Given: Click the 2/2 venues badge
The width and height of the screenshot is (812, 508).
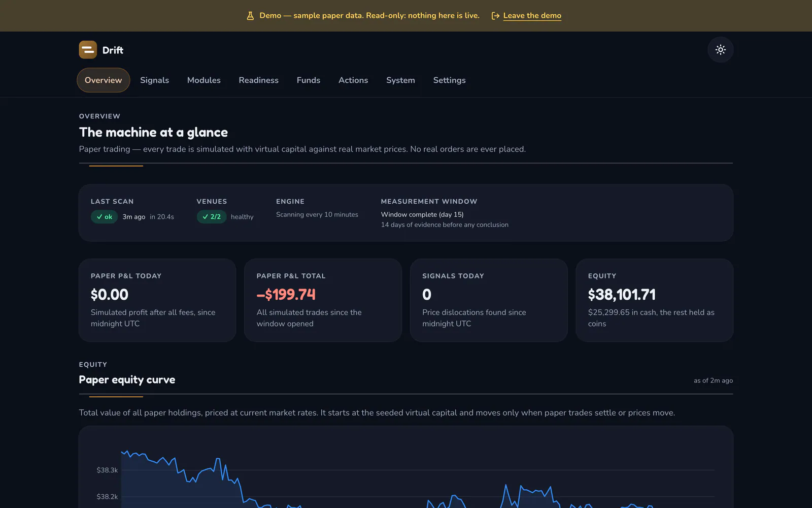Looking at the screenshot, I should [x=212, y=217].
